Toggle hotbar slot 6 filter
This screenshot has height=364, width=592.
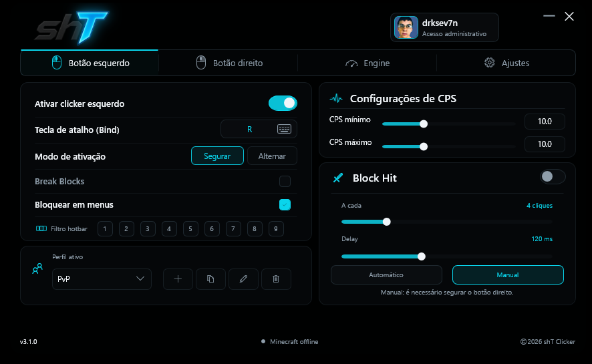212,228
